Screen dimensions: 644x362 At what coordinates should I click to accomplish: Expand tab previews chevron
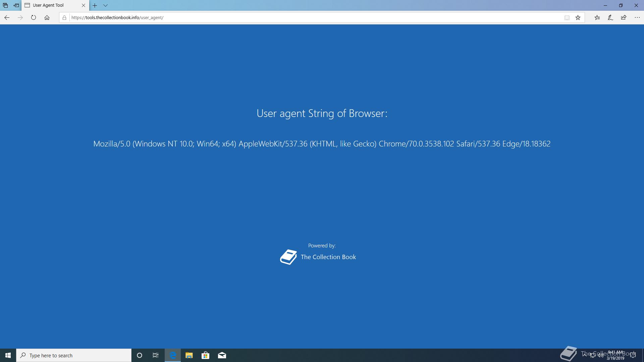(x=105, y=5)
